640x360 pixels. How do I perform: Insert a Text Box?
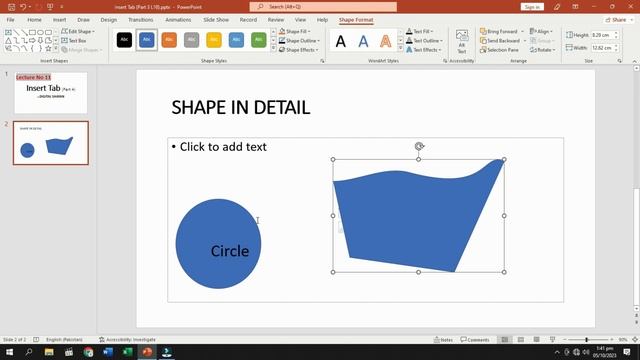click(x=73, y=40)
